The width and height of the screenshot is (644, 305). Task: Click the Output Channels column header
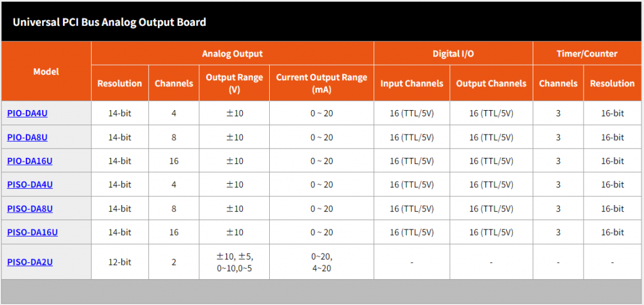491,84
